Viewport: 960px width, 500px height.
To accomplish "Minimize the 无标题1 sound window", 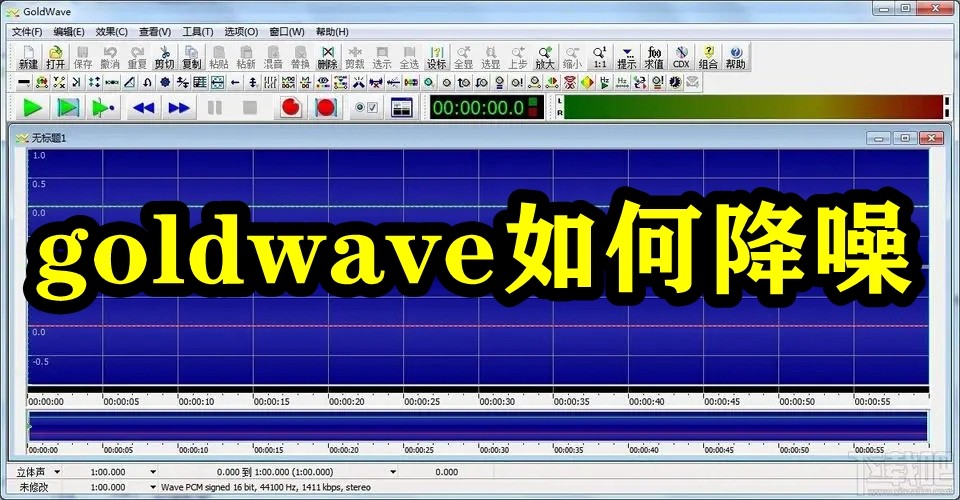I will click(x=879, y=138).
